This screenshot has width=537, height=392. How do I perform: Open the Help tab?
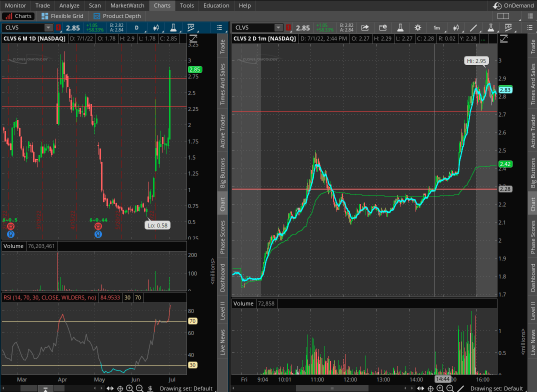click(x=245, y=5)
